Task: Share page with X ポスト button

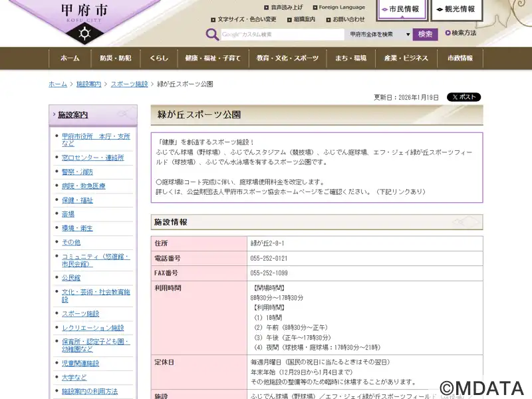Action: [464, 97]
